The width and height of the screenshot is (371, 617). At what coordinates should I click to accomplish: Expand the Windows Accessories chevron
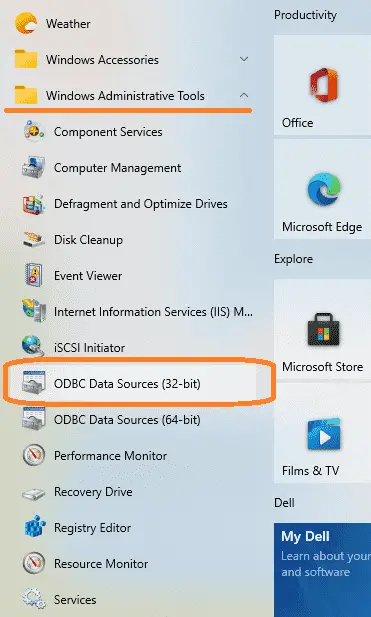[244, 59]
